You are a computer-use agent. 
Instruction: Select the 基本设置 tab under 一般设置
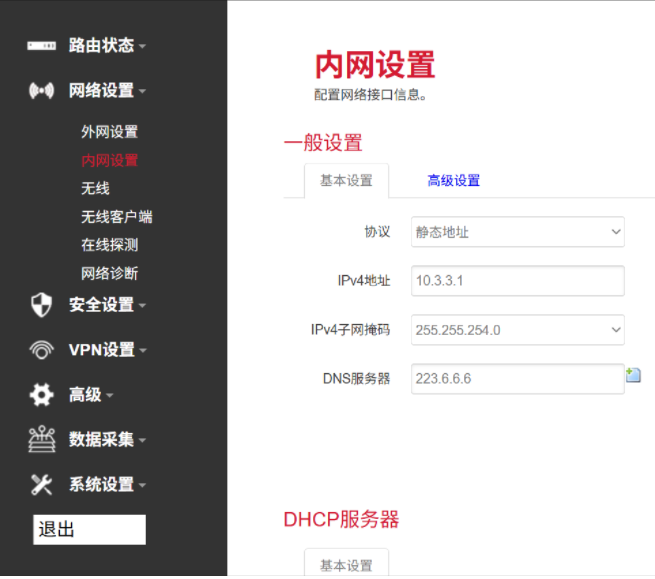346,181
